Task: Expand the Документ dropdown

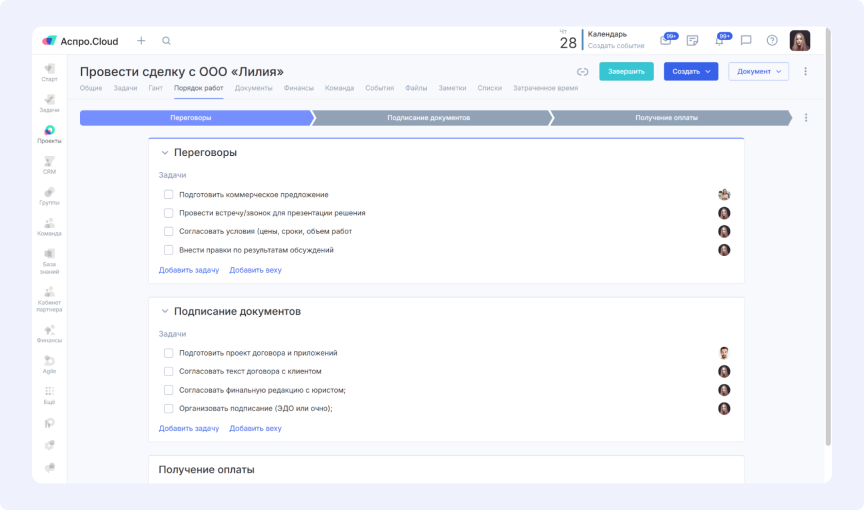Action: 758,72
